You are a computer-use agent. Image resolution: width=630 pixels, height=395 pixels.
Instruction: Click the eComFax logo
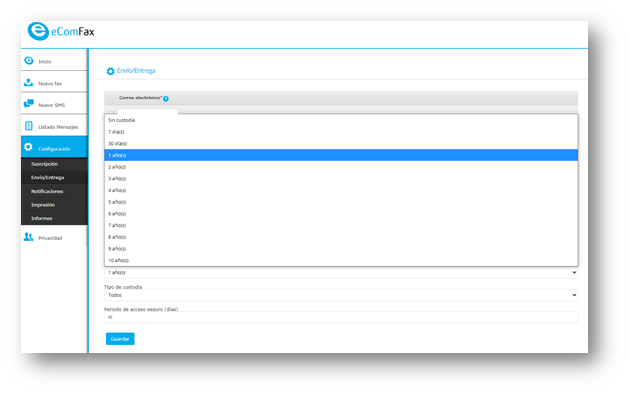tap(61, 31)
